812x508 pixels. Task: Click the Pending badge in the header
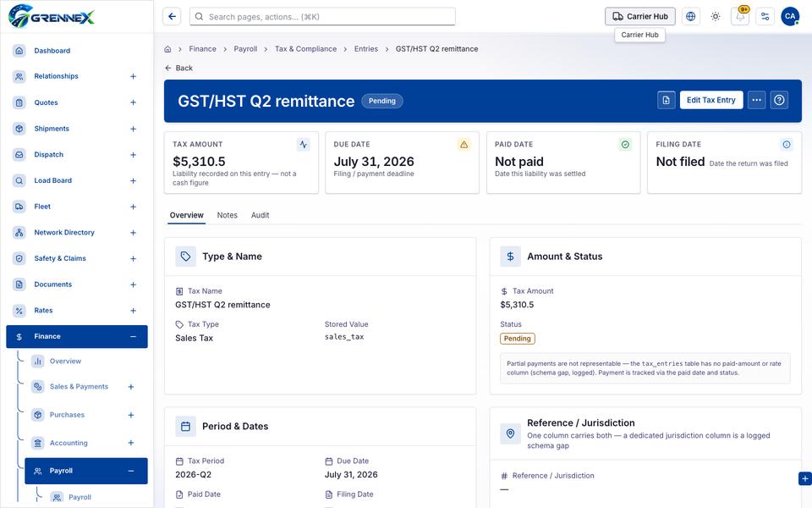(x=382, y=101)
